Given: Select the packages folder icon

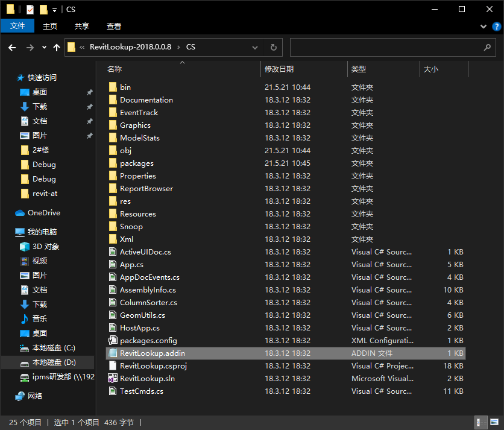Looking at the screenshot, I should click(113, 163).
